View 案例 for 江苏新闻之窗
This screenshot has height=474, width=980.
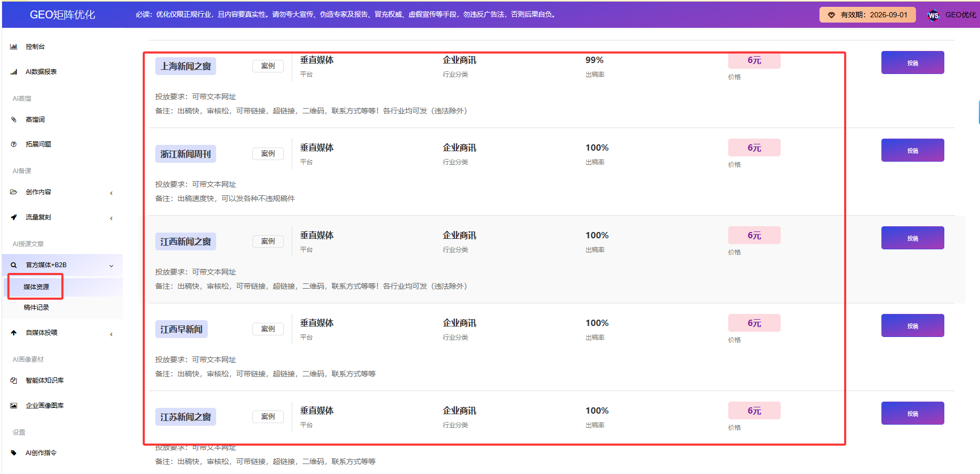click(268, 417)
